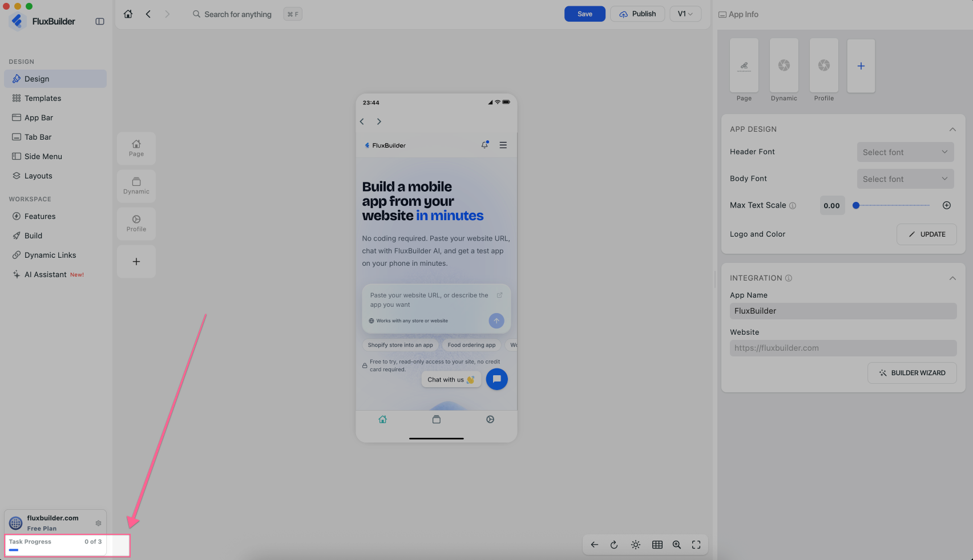Screen dimensions: 973x560
Task: Open Templates in the sidebar
Action: click(55, 98)
